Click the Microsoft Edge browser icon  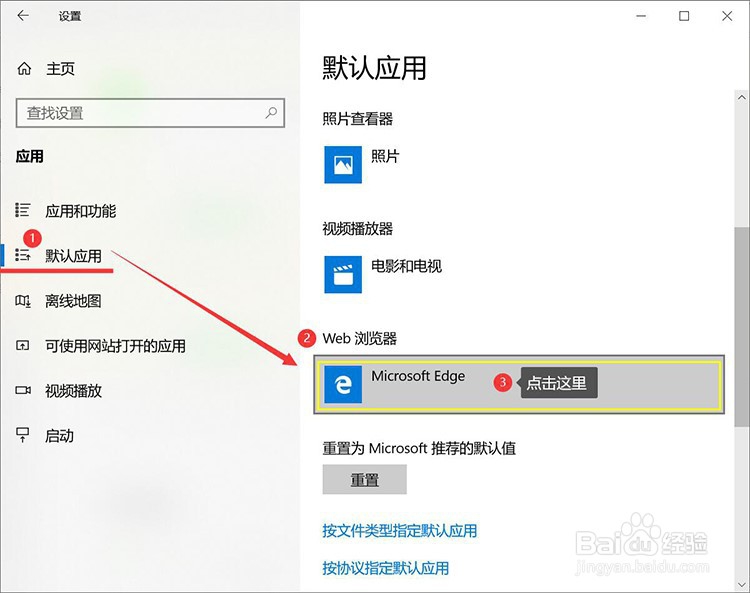coord(343,384)
